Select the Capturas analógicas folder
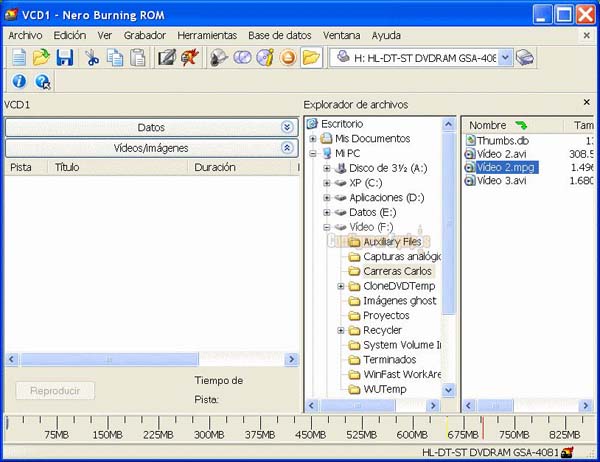 (x=402, y=256)
